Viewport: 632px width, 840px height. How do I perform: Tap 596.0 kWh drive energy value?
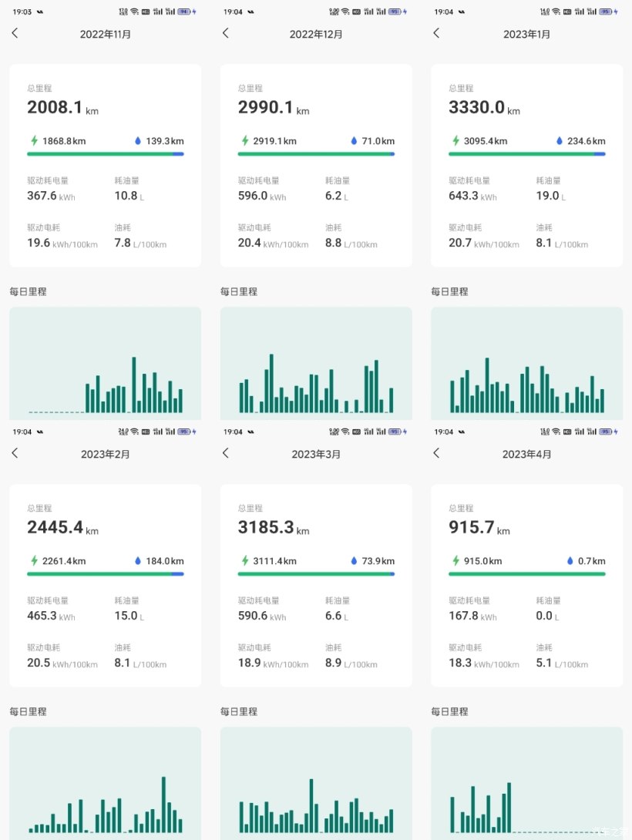[x=262, y=196]
